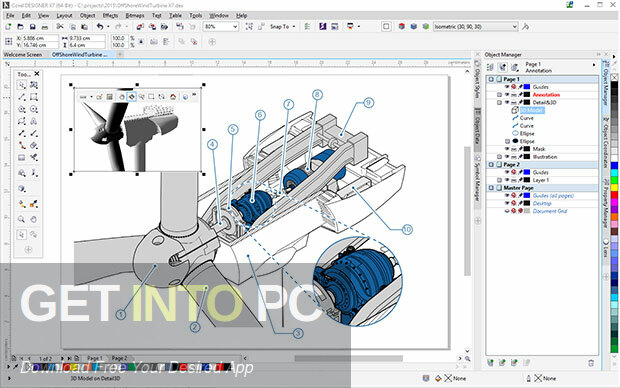The width and height of the screenshot is (620, 388).
Task: Click the X position field
Action: coord(40,38)
